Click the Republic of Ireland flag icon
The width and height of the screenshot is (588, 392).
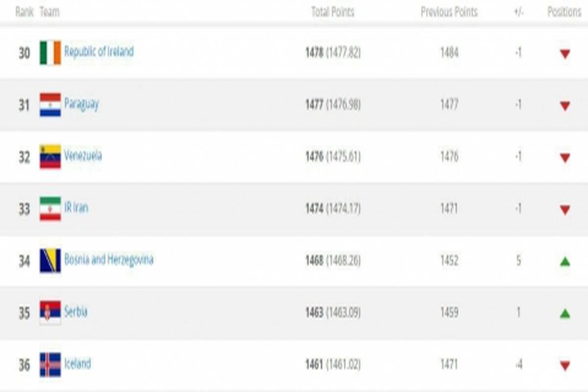50,52
